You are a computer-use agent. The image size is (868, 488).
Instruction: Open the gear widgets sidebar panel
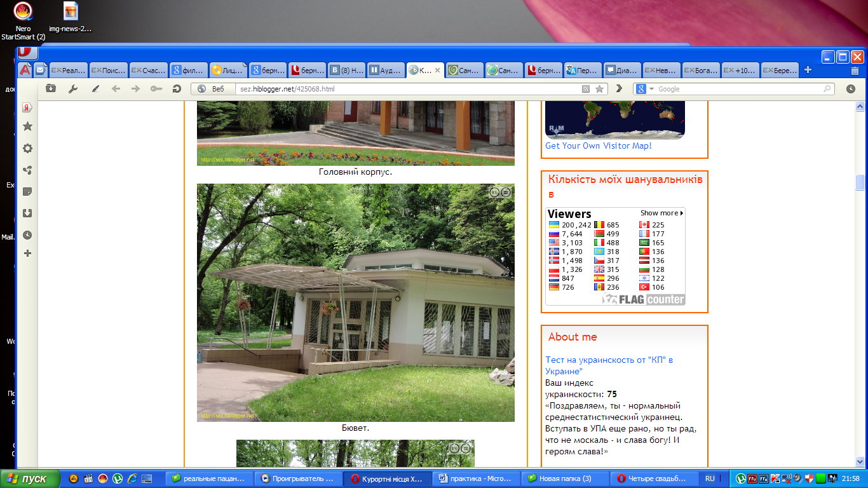tap(27, 148)
